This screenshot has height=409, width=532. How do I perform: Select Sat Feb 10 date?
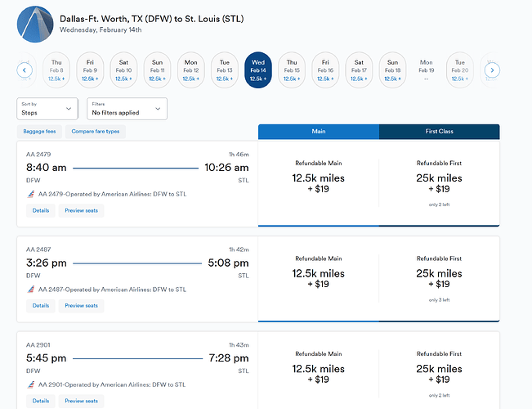point(123,70)
